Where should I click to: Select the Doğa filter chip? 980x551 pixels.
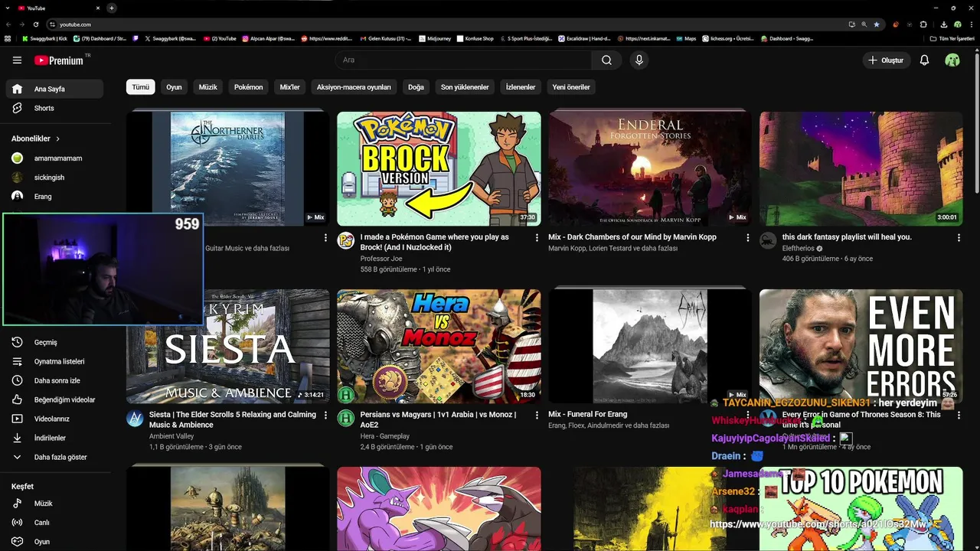416,87
